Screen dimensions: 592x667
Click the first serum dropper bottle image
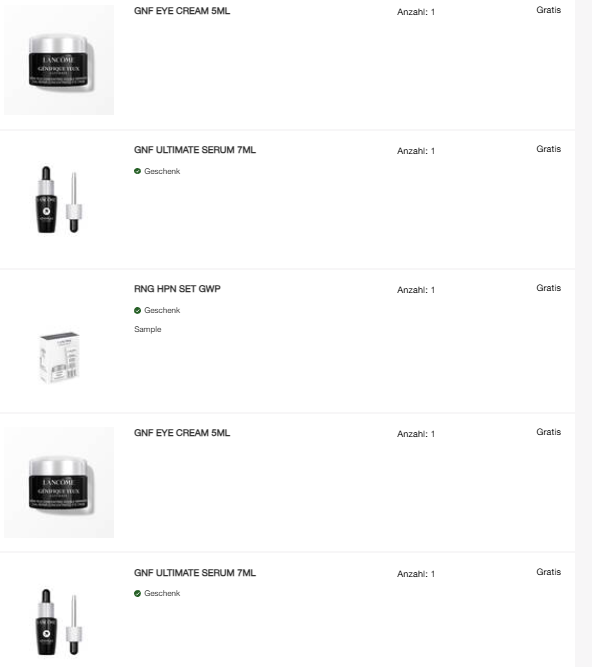coord(59,200)
